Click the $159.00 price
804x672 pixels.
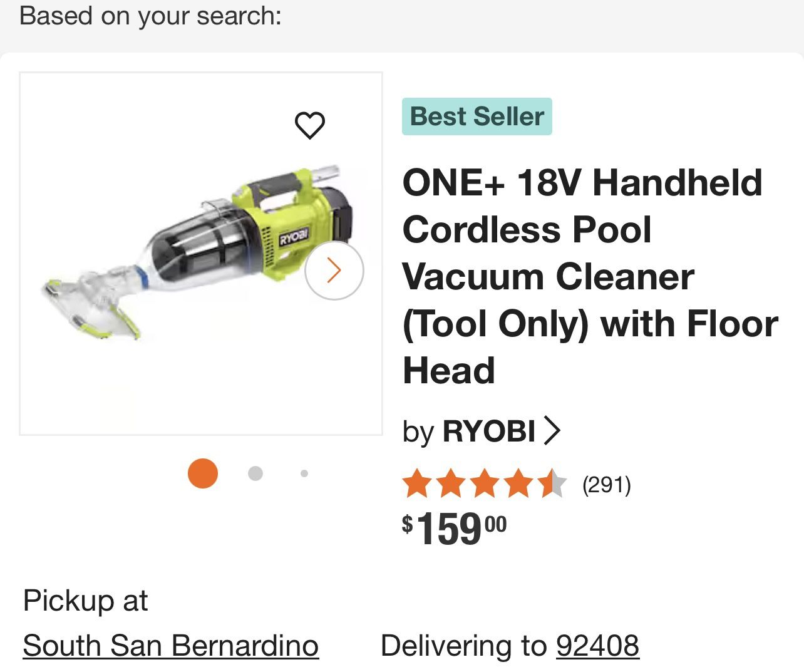pyautogui.click(x=454, y=529)
